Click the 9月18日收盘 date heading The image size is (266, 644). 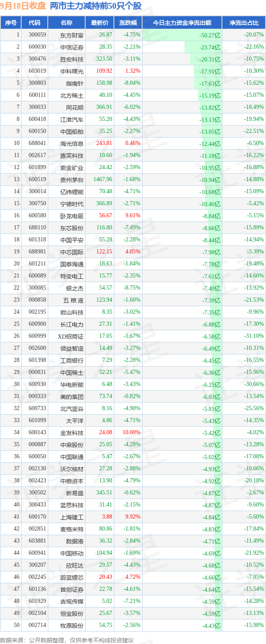(x=23, y=6)
